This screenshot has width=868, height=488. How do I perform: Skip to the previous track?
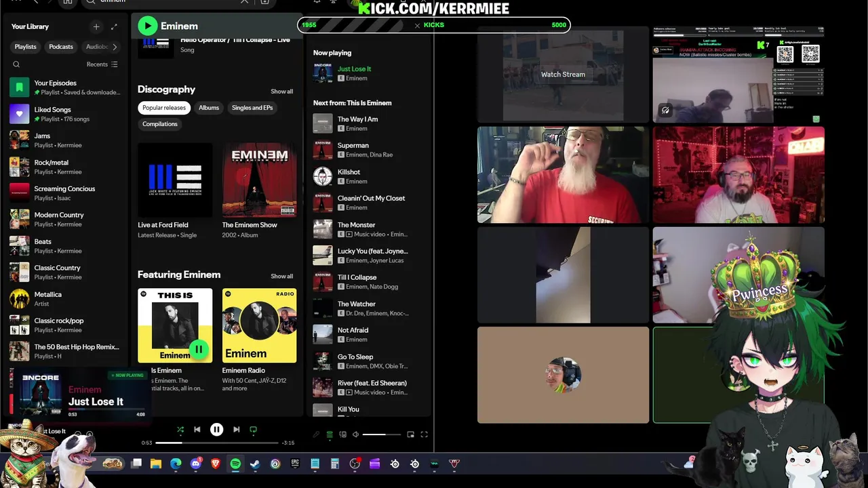click(197, 429)
